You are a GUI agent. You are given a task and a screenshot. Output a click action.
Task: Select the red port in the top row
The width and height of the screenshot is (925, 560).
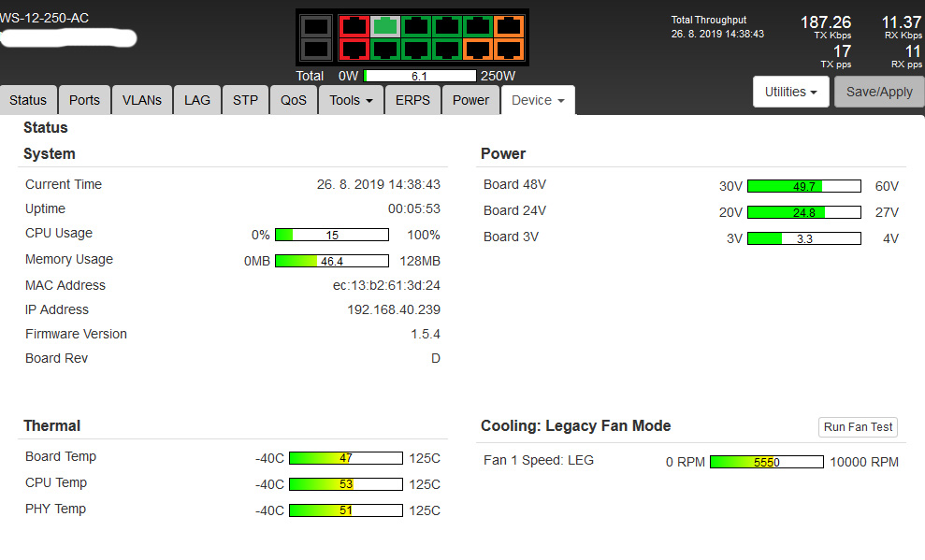[353, 26]
